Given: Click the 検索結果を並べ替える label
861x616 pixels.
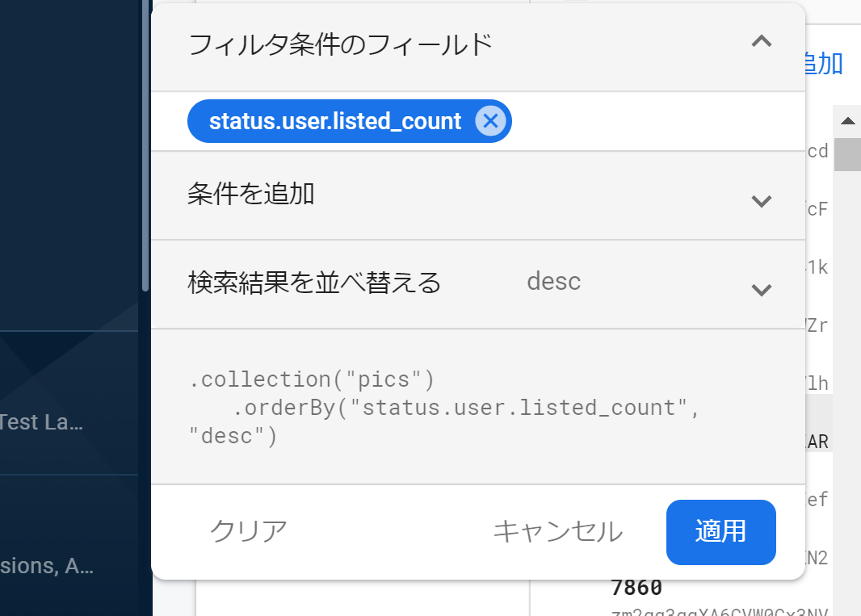Looking at the screenshot, I should point(314,283).
